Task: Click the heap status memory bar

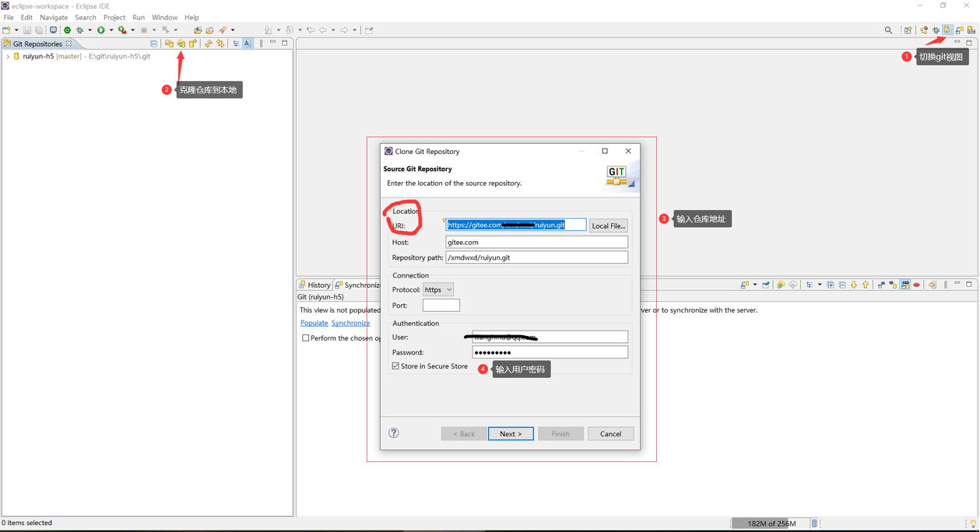Action: pos(771,523)
